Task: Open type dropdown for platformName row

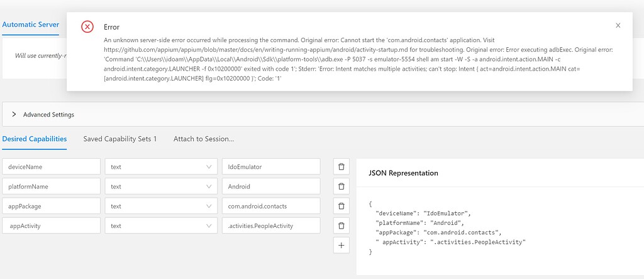Action: tap(161, 186)
